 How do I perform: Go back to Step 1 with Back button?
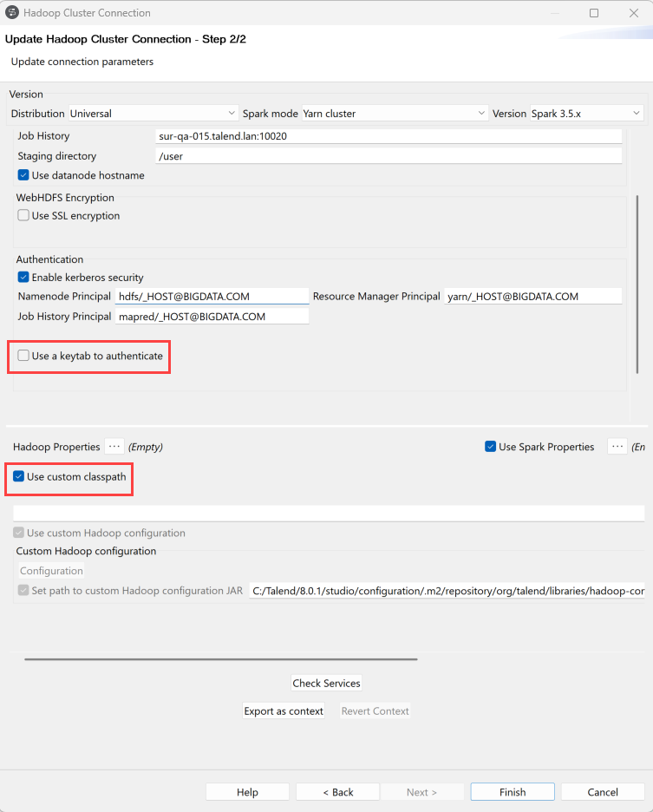click(x=337, y=791)
